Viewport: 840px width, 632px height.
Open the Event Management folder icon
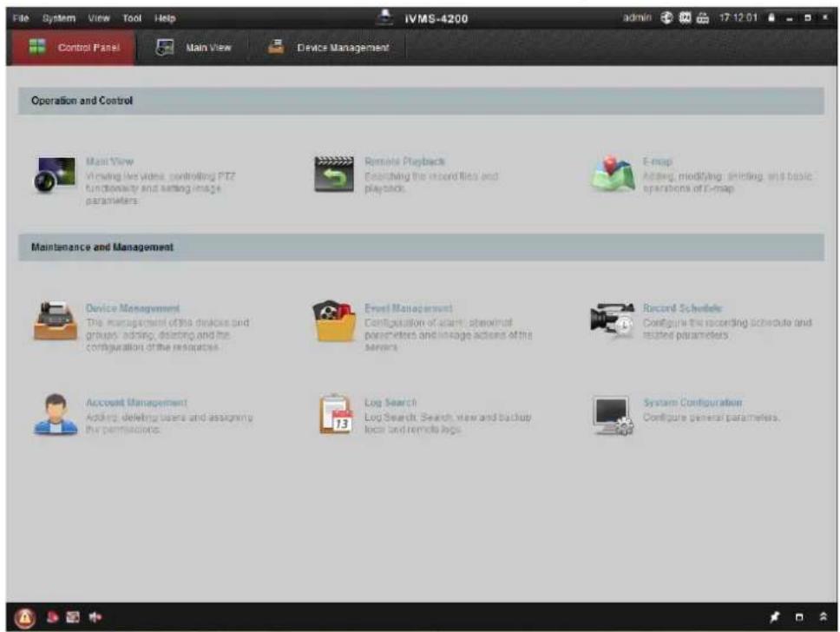[x=334, y=321]
